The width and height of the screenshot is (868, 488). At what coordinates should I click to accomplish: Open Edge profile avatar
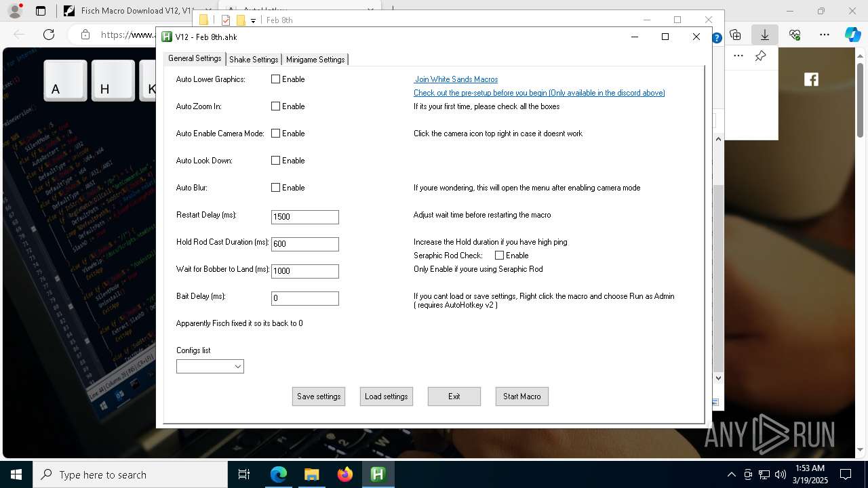click(15, 11)
